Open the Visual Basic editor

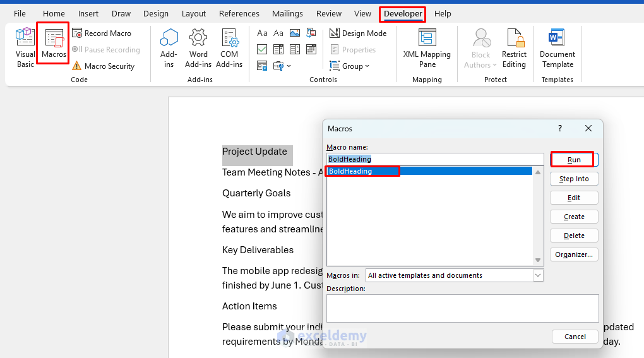(x=25, y=47)
